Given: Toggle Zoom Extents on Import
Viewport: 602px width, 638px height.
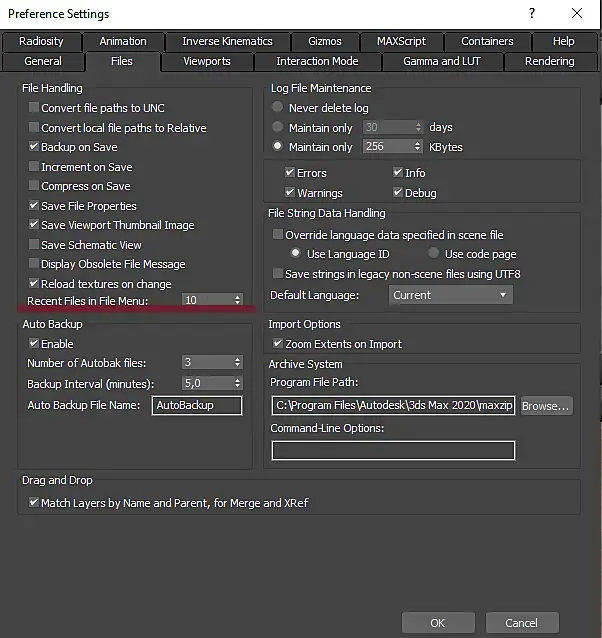Looking at the screenshot, I should [x=278, y=343].
